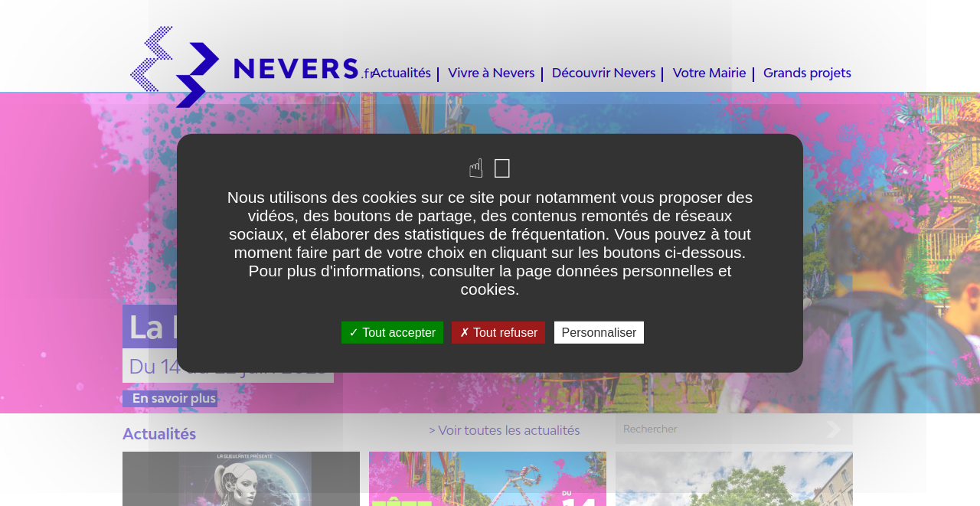The image size is (980, 506).
Task: Click the Personnaliser cookies button
Action: [x=599, y=332]
